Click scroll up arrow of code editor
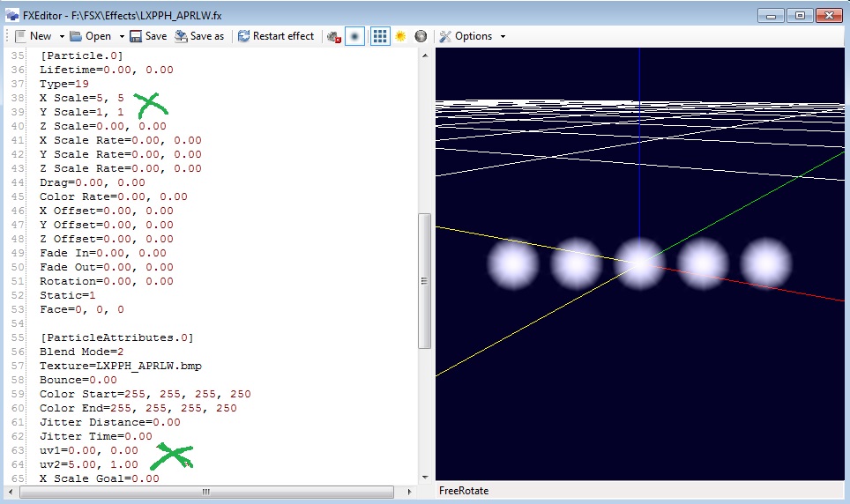 [425, 56]
